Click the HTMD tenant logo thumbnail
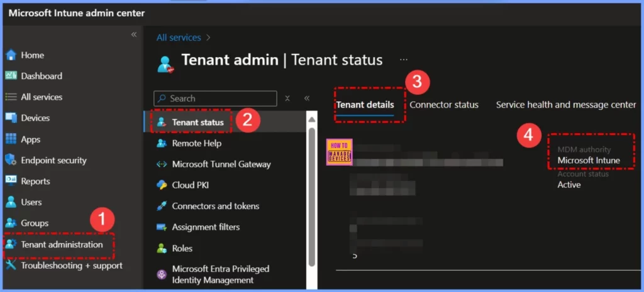This screenshot has height=292, width=644. pos(339,152)
